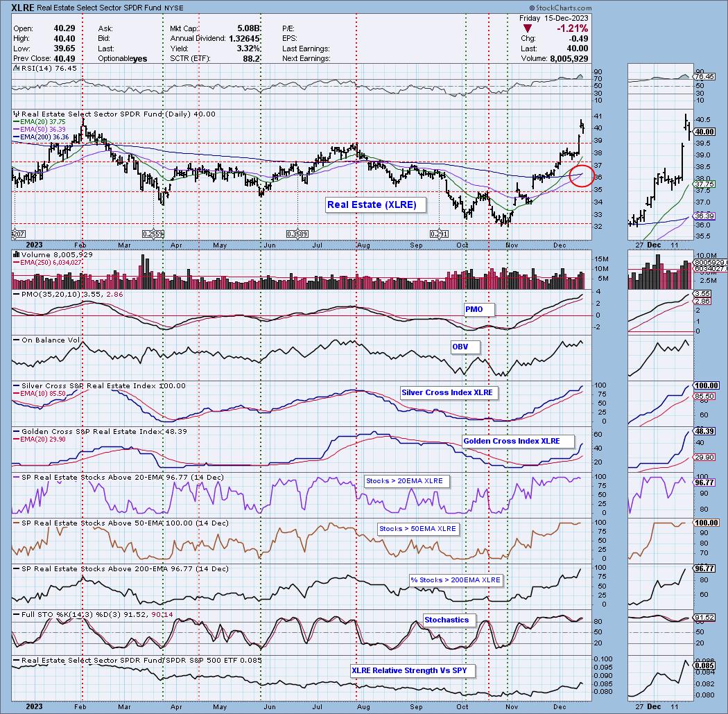Click the '% Stocks > 200EMA XLRE' annotation
The image size is (728, 714).
click(x=456, y=580)
